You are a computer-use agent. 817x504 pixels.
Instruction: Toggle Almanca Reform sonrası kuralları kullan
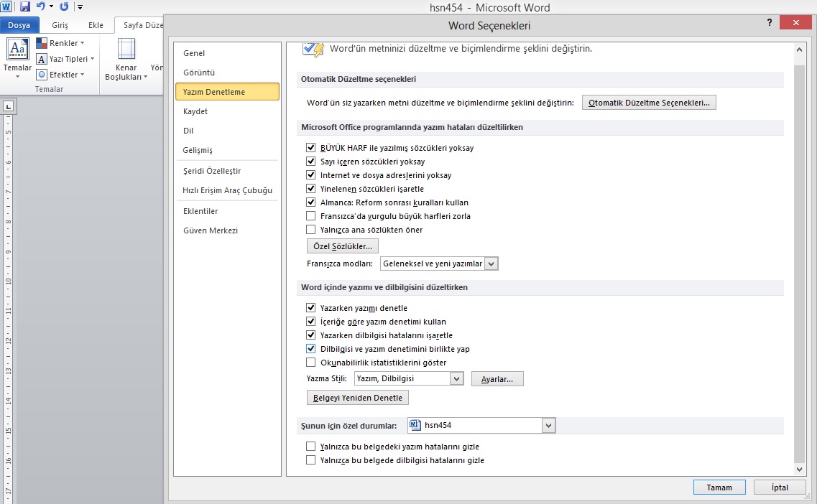click(x=311, y=202)
